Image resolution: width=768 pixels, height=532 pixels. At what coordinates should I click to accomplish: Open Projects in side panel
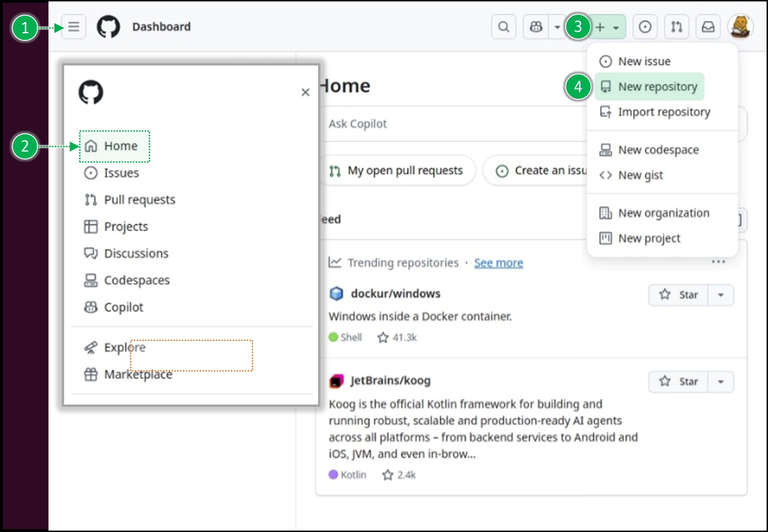point(116,227)
